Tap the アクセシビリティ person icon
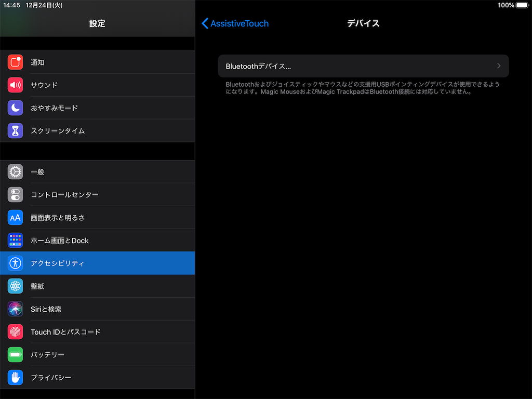Viewport: 532px width, 399px height. pos(15,263)
